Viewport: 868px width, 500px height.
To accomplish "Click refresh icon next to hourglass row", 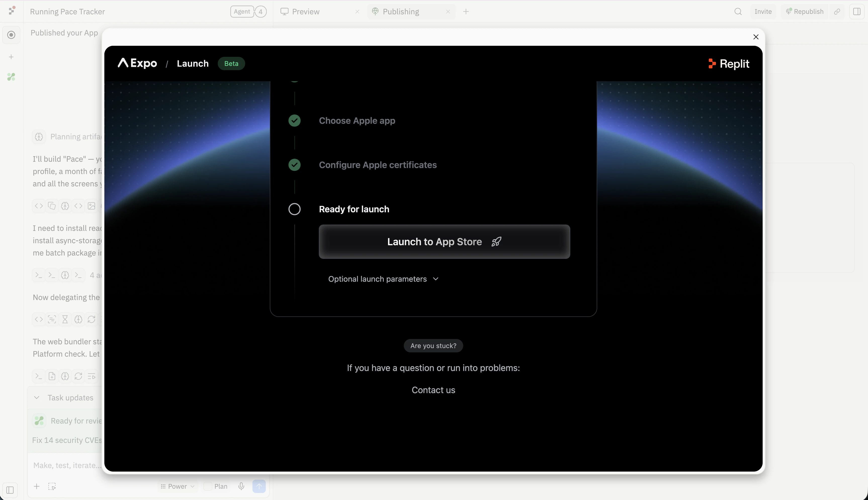I will point(91,319).
